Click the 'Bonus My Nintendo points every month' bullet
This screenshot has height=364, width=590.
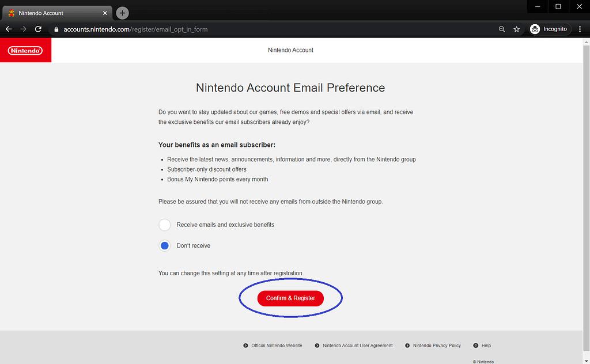[217, 179]
